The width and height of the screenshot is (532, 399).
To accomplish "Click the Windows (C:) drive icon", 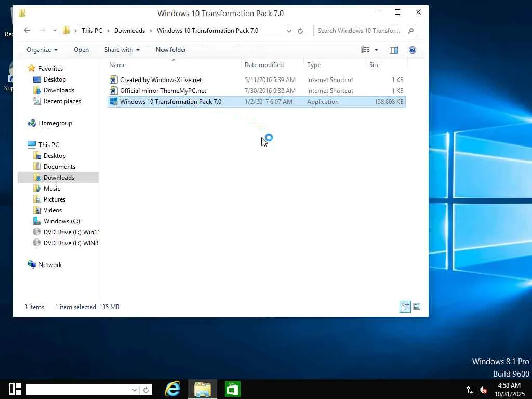I will (x=37, y=221).
